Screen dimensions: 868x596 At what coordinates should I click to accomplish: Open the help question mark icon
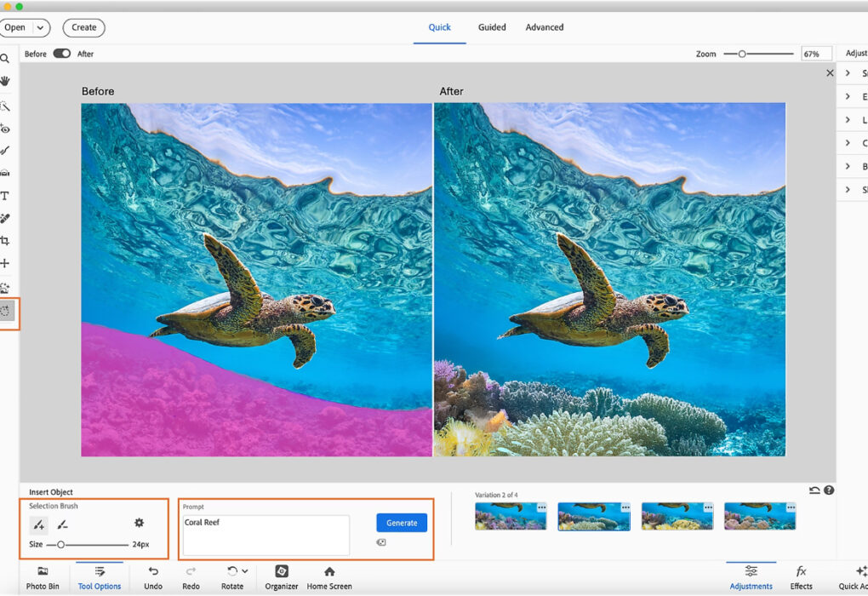(829, 490)
